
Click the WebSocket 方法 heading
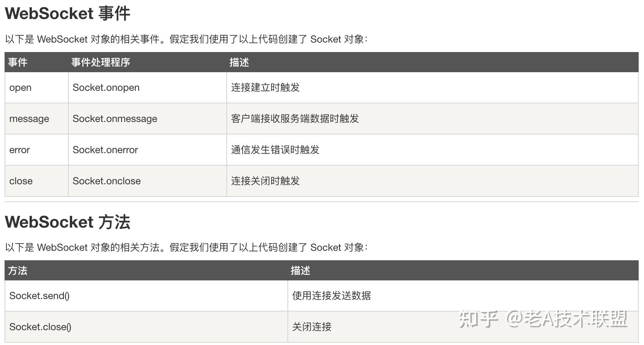68,222
